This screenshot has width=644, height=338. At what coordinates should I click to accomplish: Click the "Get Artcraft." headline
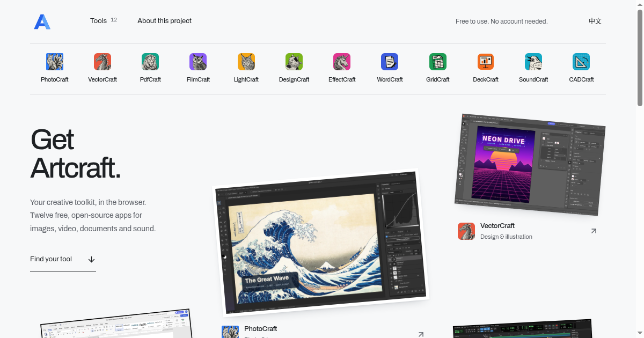(75, 154)
